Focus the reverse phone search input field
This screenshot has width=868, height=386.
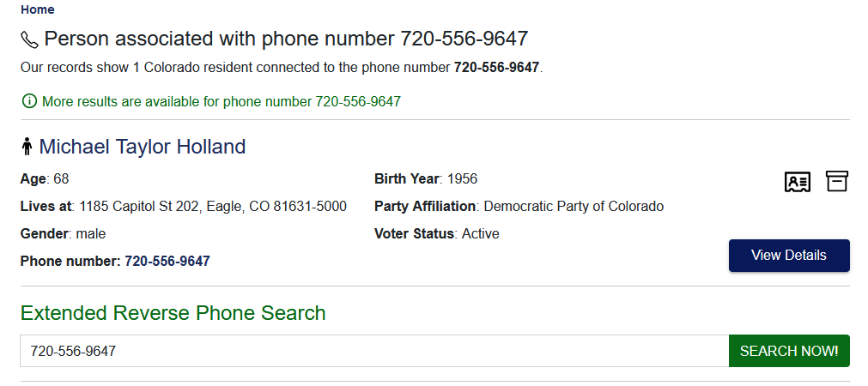pyautogui.click(x=373, y=351)
